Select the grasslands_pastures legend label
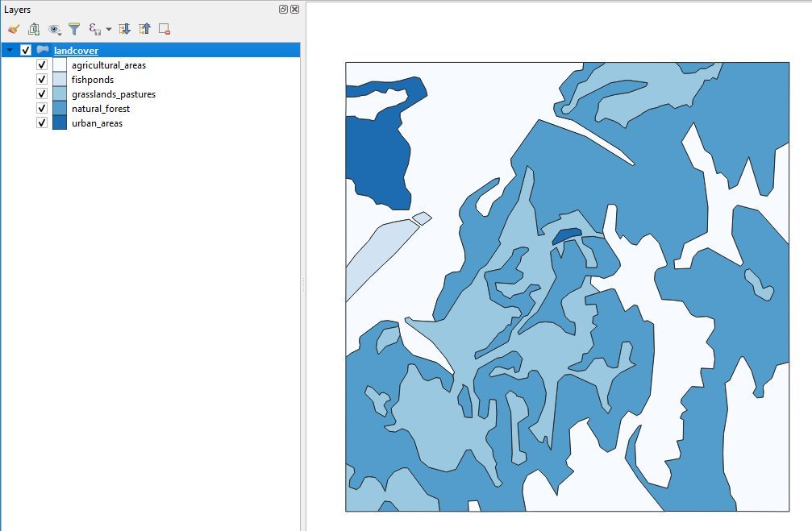This screenshot has width=812, height=531. pyautogui.click(x=113, y=94)
